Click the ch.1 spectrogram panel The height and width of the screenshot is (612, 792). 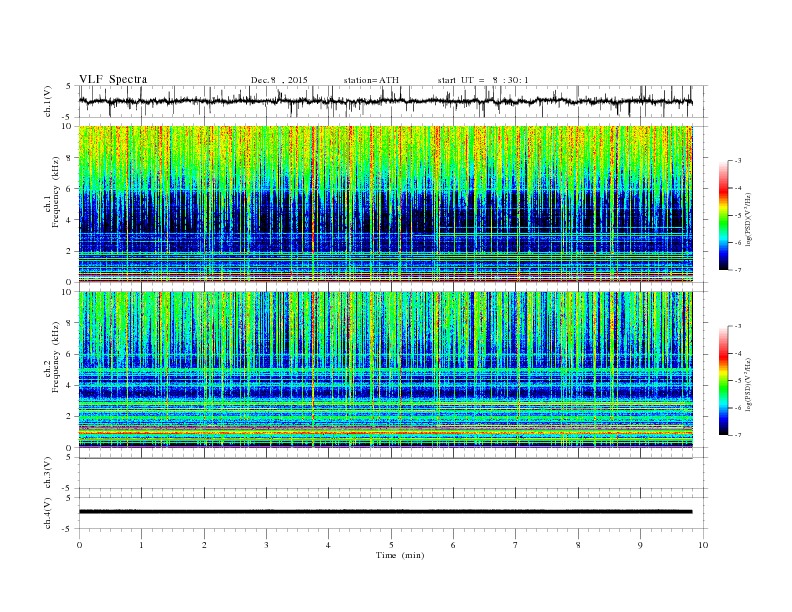point(386,204)
